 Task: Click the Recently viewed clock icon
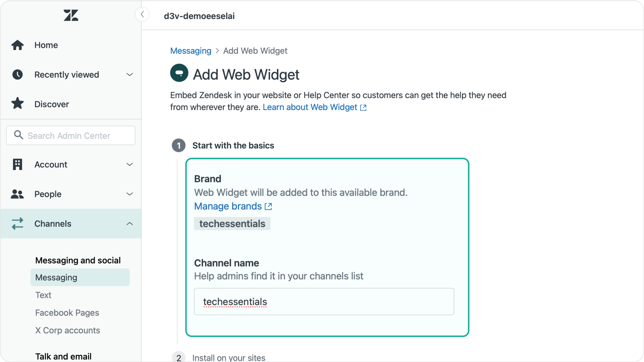tap(18, 74)
